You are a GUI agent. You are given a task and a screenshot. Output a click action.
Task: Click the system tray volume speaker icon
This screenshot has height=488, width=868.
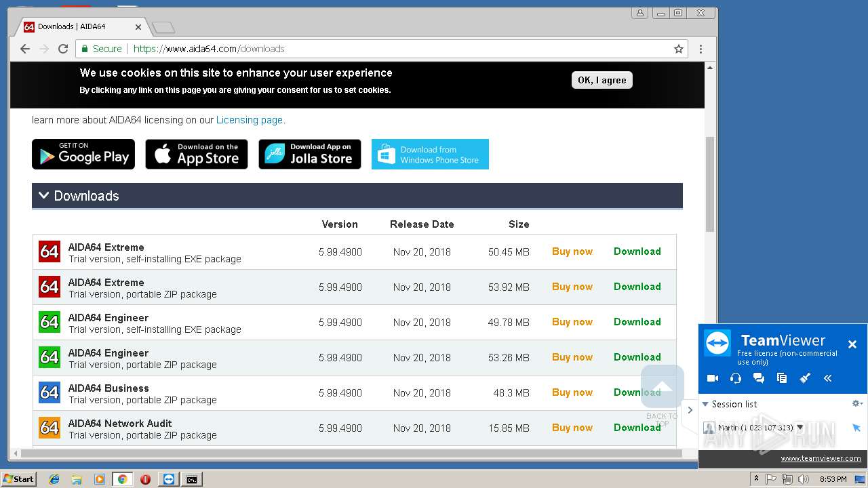pos(804,479)
